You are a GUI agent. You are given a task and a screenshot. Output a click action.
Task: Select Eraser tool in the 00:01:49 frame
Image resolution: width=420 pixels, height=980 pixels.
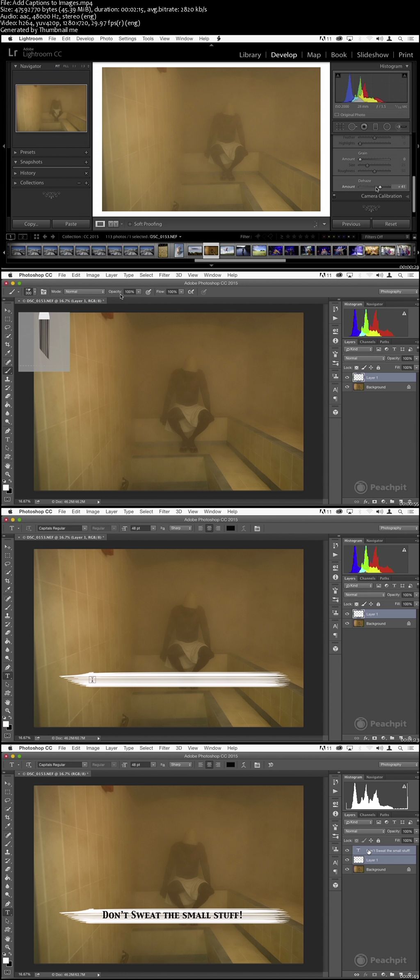(x=7, y=869)
